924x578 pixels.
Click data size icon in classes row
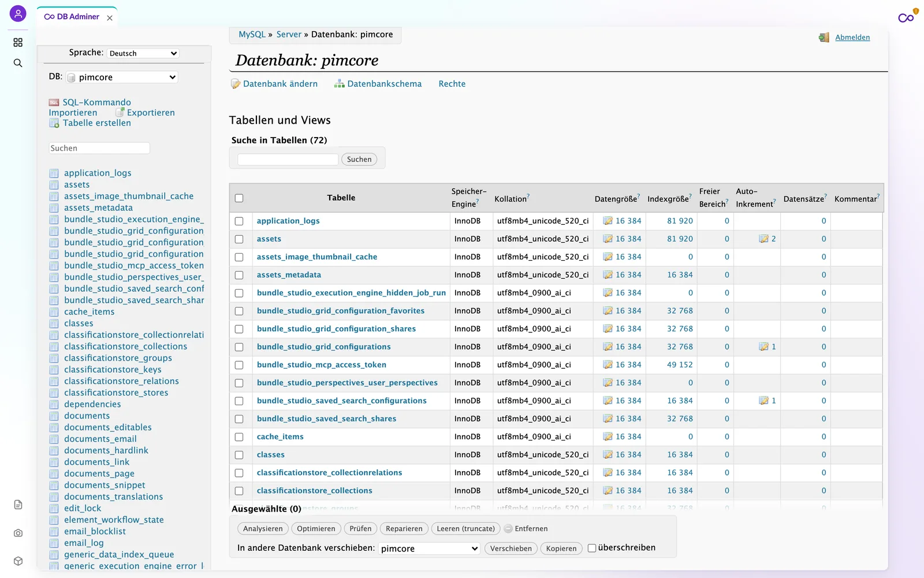(x=608, y=454)
